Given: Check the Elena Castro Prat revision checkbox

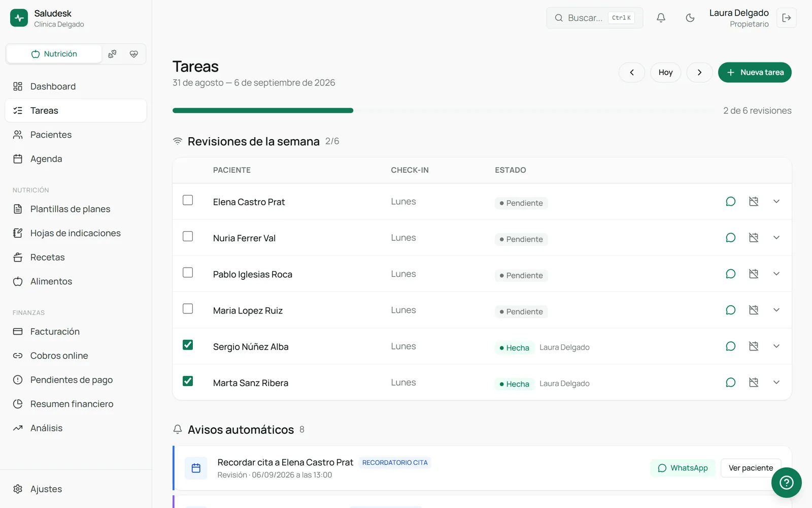Looking at the screenshot, I should pos(188,200).
